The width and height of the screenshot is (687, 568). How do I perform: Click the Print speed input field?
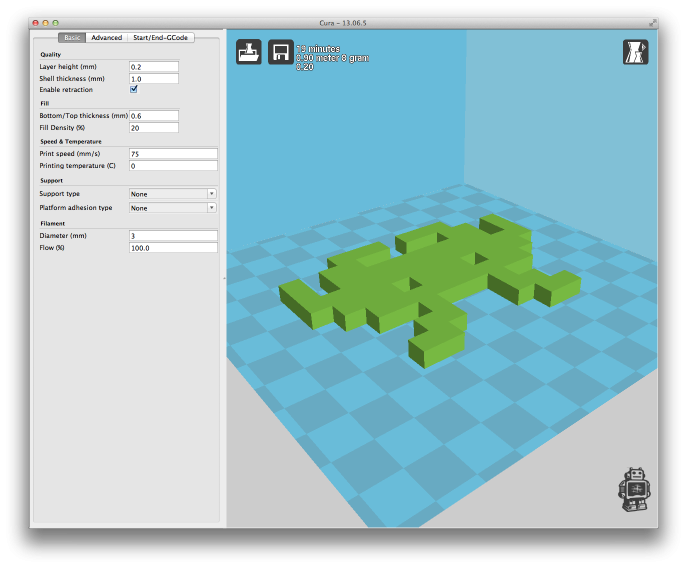(173, 154)
